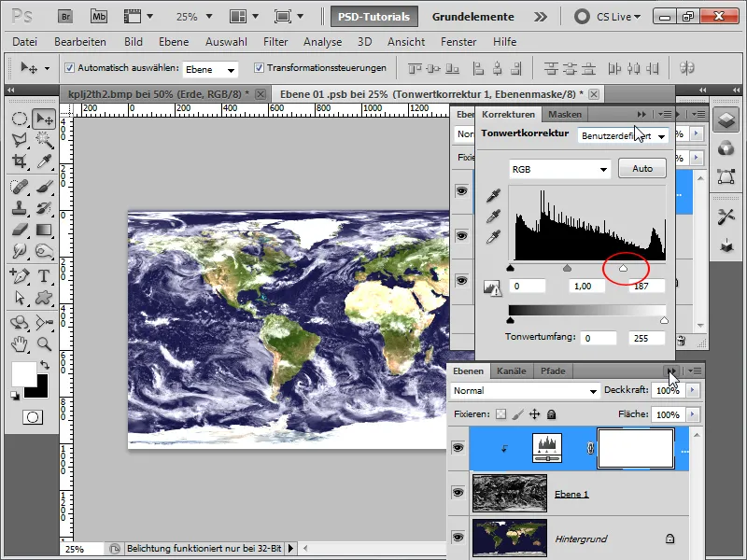Image resolution: width=747 pixels, height=560 pixels.
Task: Select the Brush tool
Action: tap(44, 186)
